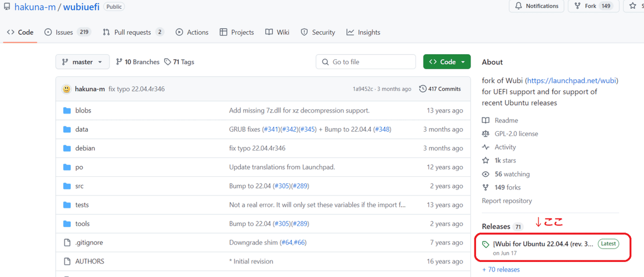Viewport: 644px width, 277px height.
Task: Open issue link #341 in data row
Action: (x=273, y=129)
